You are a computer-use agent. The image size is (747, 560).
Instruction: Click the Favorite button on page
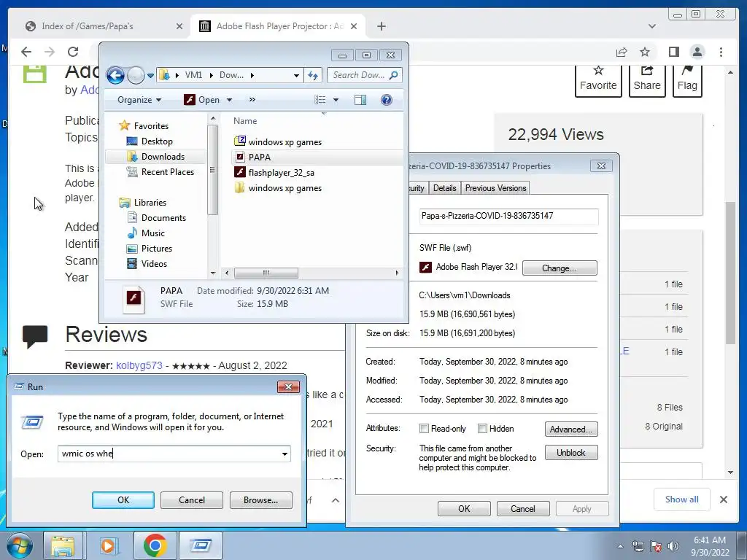point(598,80)
